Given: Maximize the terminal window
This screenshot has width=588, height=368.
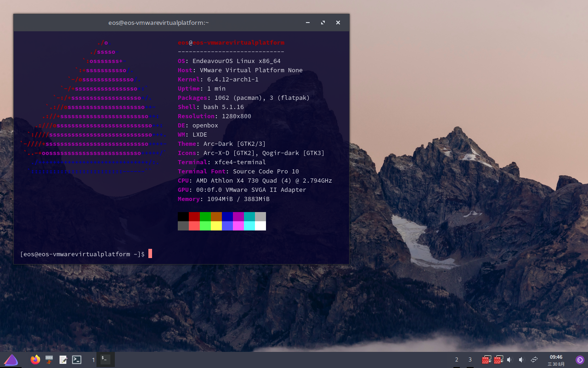Looking at the screenshot, I should click(x=323, y=23).
